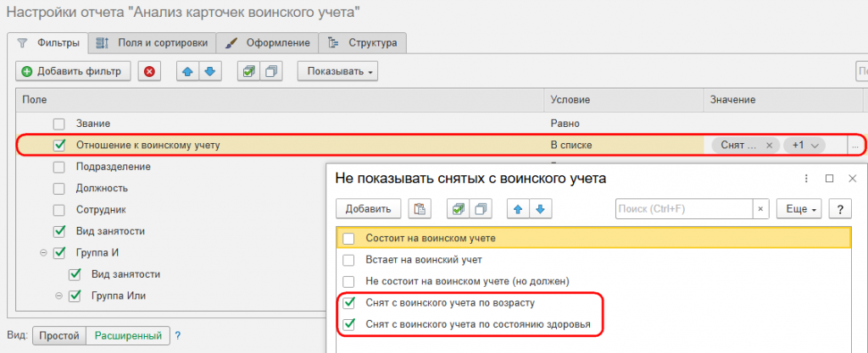
Task: Open the Оформление tab
Action: (x=267, y=42)
